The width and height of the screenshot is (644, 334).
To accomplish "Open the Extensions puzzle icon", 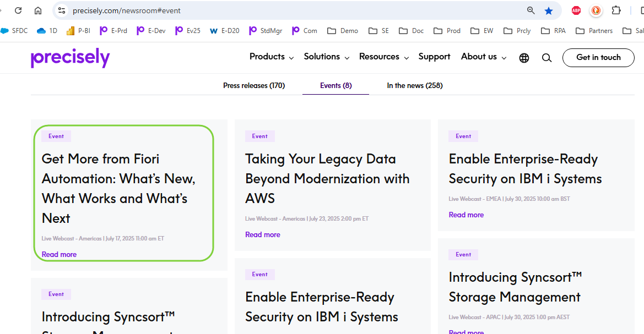I will (x=616, y=10).
